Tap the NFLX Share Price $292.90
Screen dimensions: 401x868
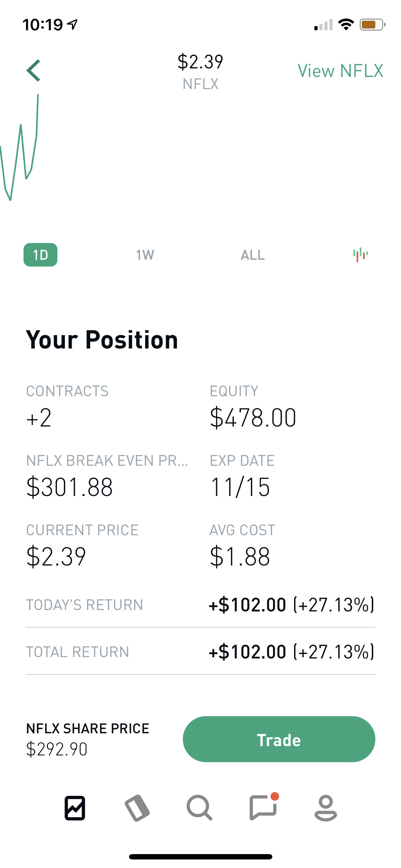pyautogui.click(x=57, y=749)
